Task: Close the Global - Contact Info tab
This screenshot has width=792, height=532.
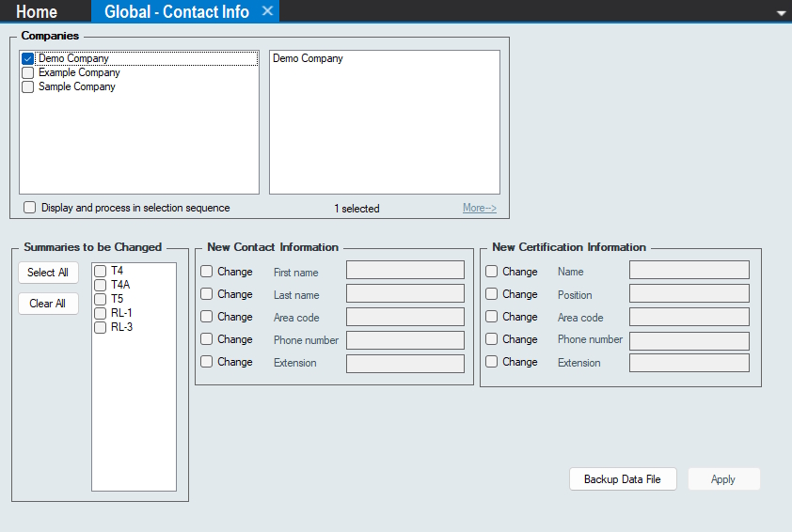Action: click(267, 11)
